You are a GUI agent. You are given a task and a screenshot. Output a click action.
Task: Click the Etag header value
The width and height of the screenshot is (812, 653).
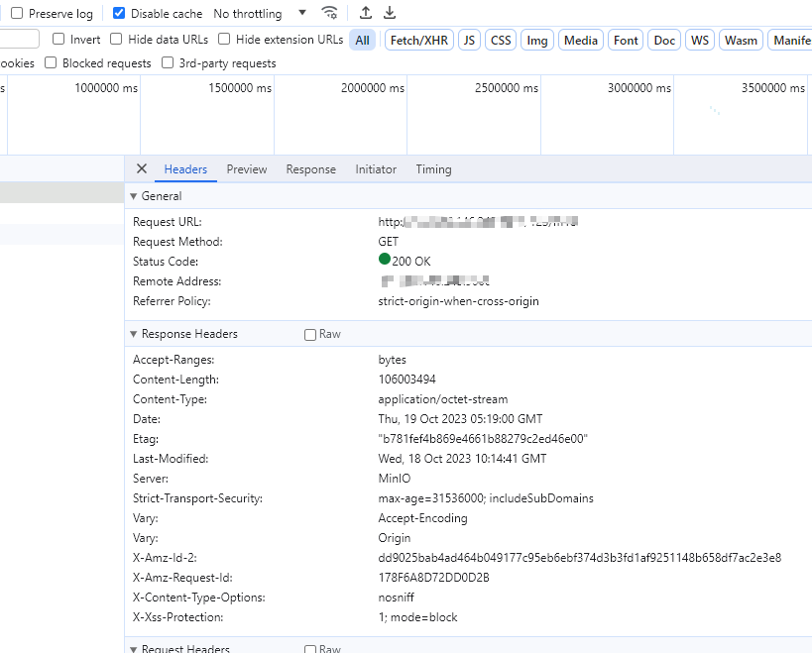point(483,439)
